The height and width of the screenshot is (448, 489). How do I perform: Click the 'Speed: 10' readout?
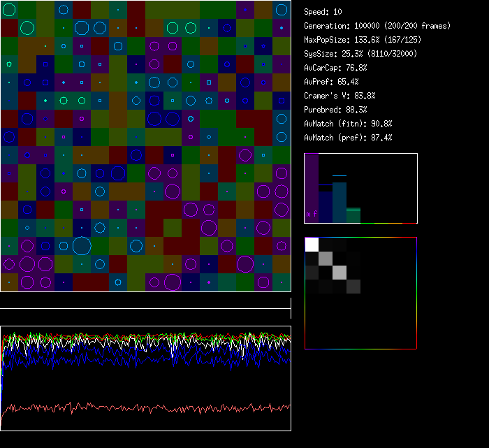tap(323, 12)
